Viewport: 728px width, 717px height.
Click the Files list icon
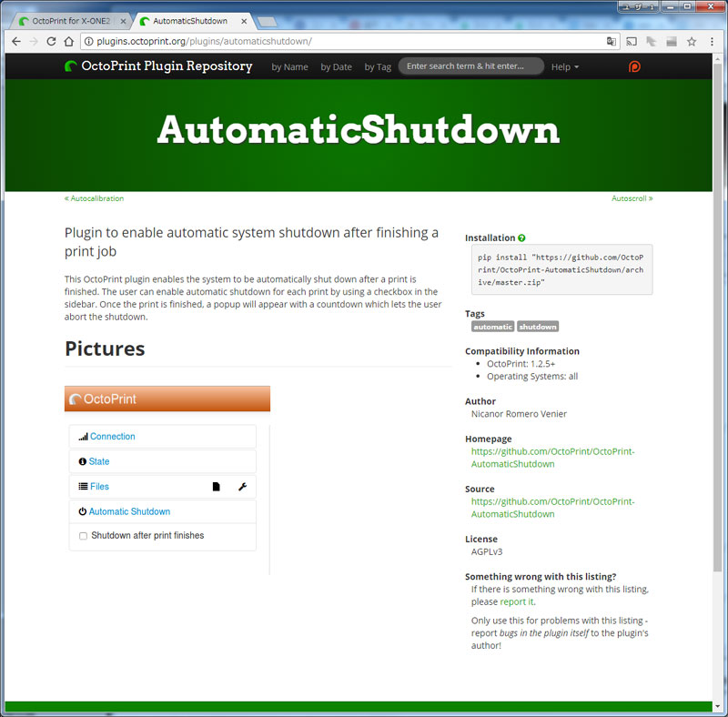83,486
